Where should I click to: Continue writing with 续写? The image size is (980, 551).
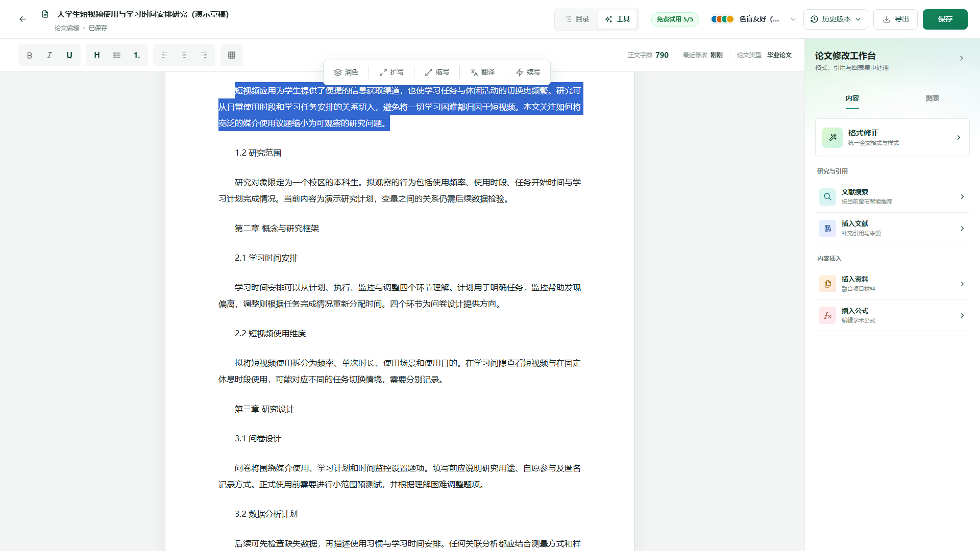tap(528, 72)
